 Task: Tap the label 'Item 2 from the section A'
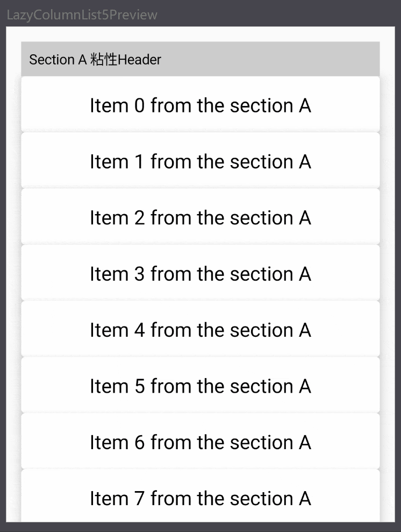[200, 218]
